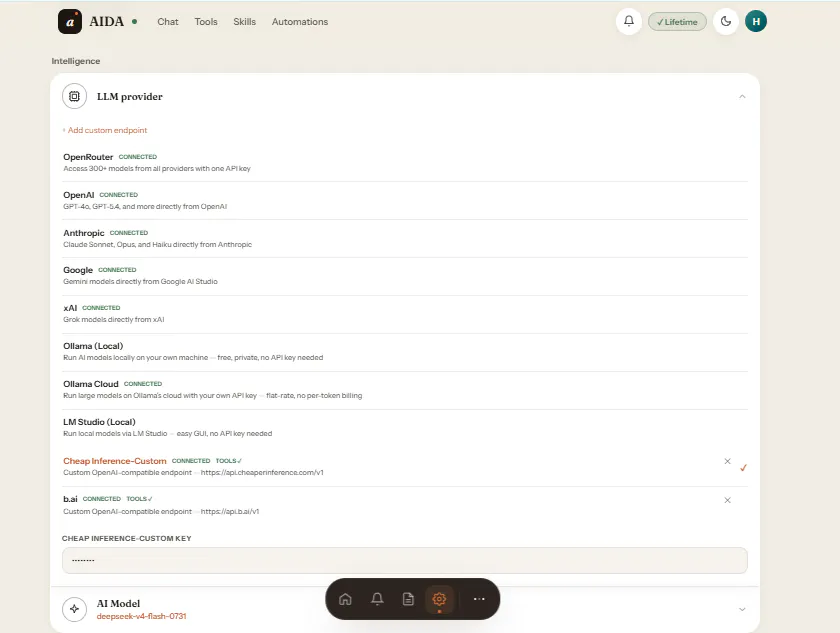Image resolution: width=840 pixels, height=633 pixels.
Task: Click the AIDA logo icon
Action: (x=70, y=22)
